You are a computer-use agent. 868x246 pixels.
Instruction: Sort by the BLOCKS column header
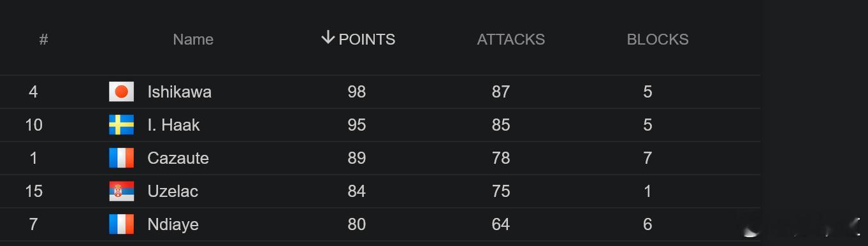tap(657, 40)
